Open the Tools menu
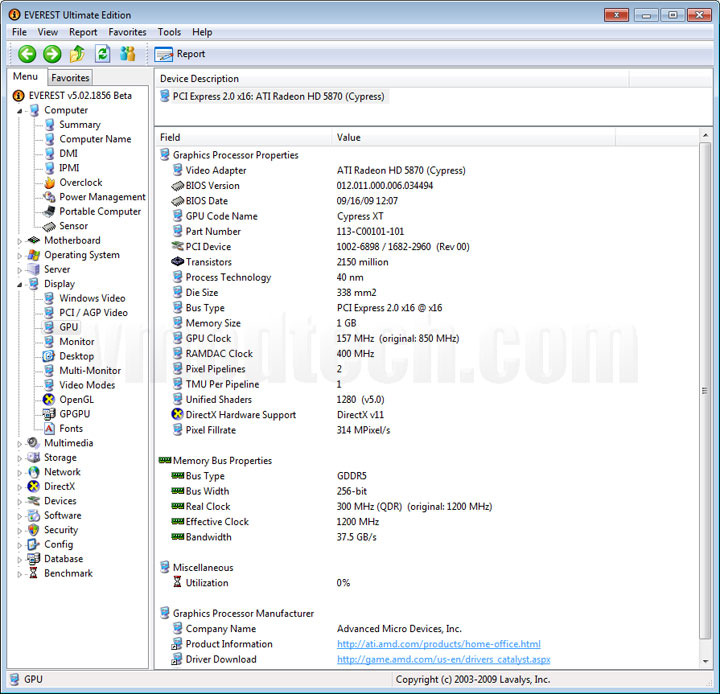Screen dimensions: 720x694 coord(169,32)
